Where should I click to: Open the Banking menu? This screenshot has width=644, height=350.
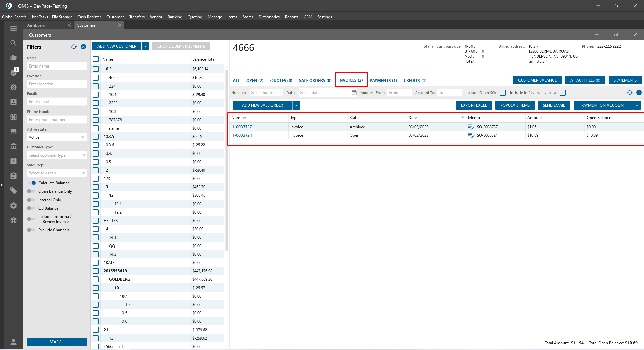tap(175, 17)
